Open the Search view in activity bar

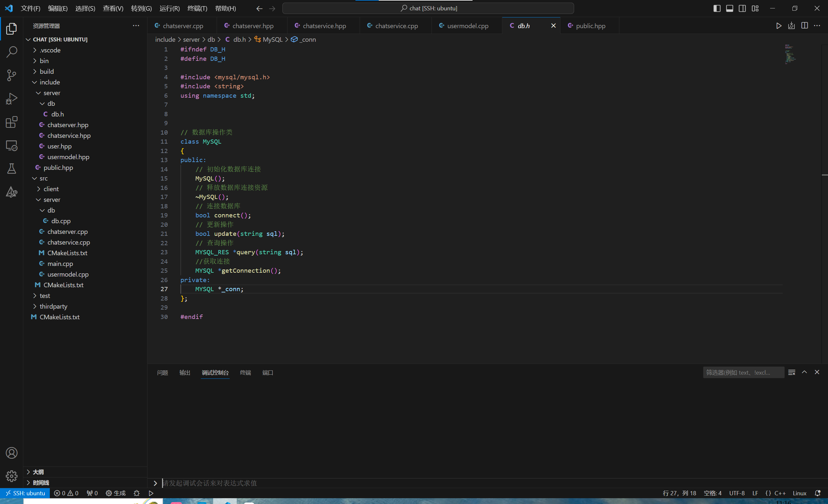(11, 52)
